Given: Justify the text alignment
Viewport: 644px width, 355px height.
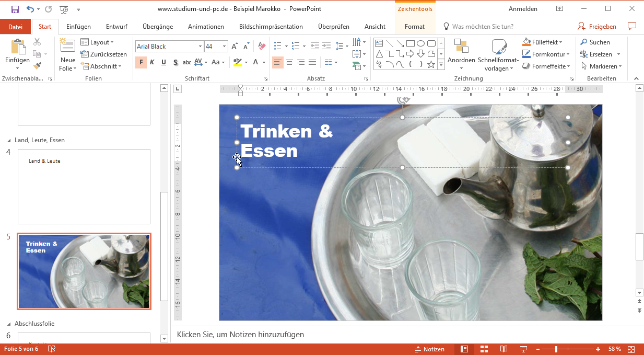Looking at the screenshot, I should [312, 62].
